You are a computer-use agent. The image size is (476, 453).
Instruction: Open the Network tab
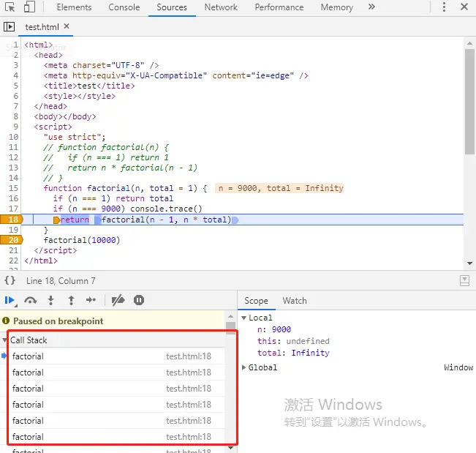[221, 7]
